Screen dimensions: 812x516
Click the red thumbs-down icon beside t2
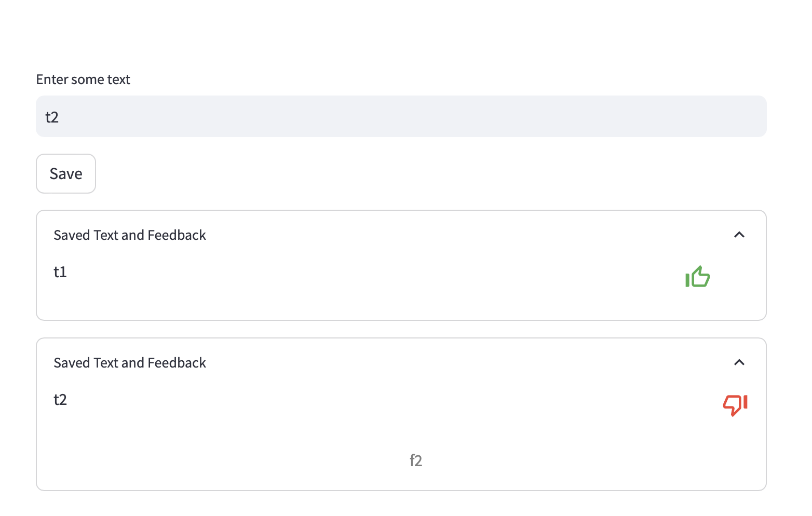735,404
